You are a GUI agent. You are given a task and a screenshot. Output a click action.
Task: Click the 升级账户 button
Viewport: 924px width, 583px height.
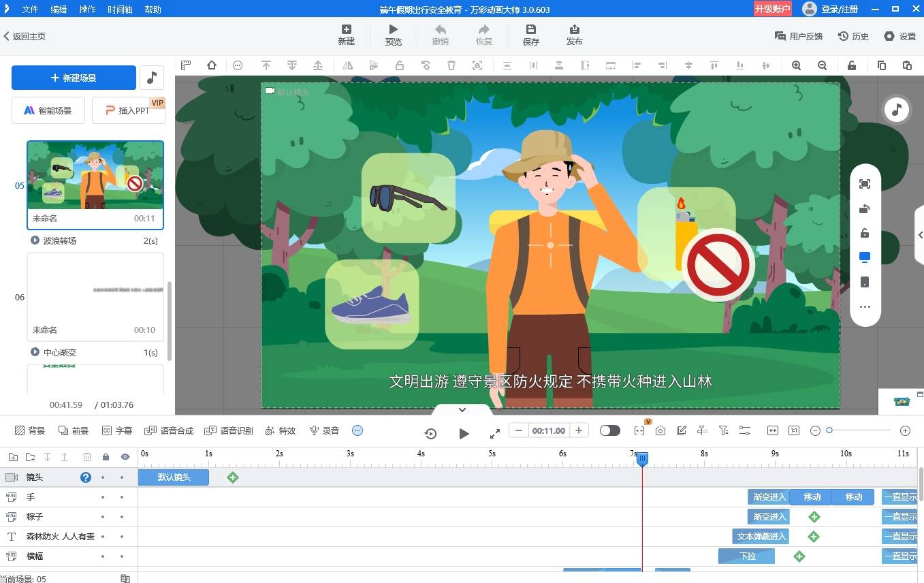pos(773,9)
